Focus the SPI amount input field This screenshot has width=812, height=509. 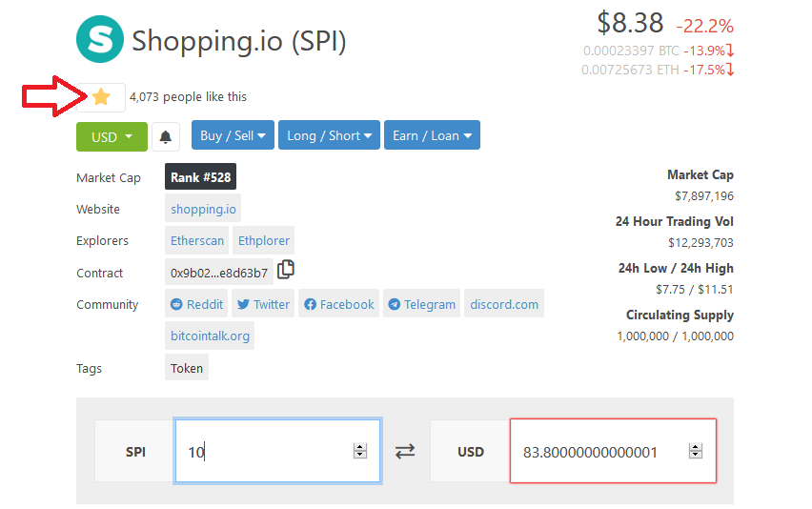coord(277,451)
